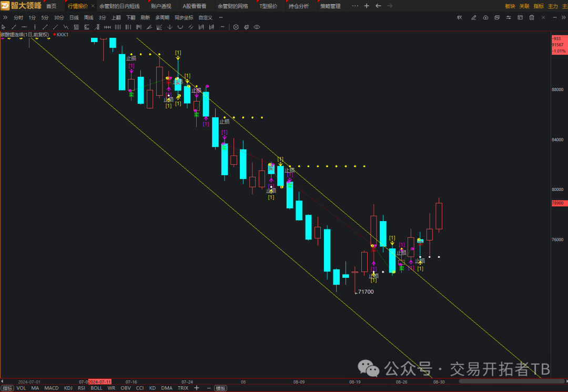
Task: Click the 权 adjustment button
Action: 460,17
